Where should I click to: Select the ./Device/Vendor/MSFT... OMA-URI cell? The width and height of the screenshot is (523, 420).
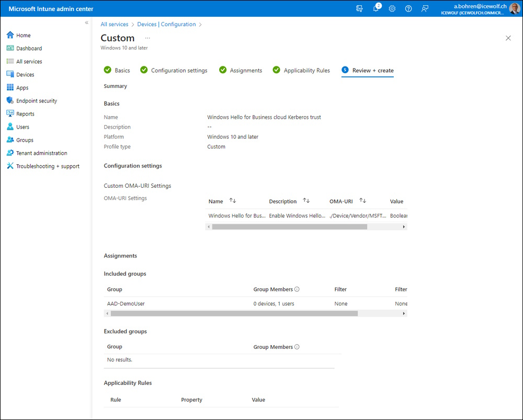(358, 216)
